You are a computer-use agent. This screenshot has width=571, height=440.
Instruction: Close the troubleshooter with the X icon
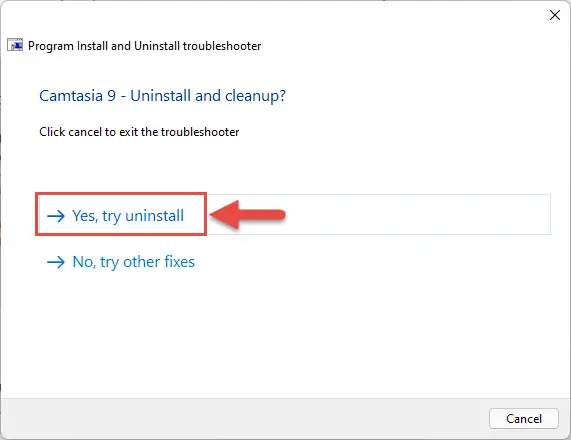555,15
